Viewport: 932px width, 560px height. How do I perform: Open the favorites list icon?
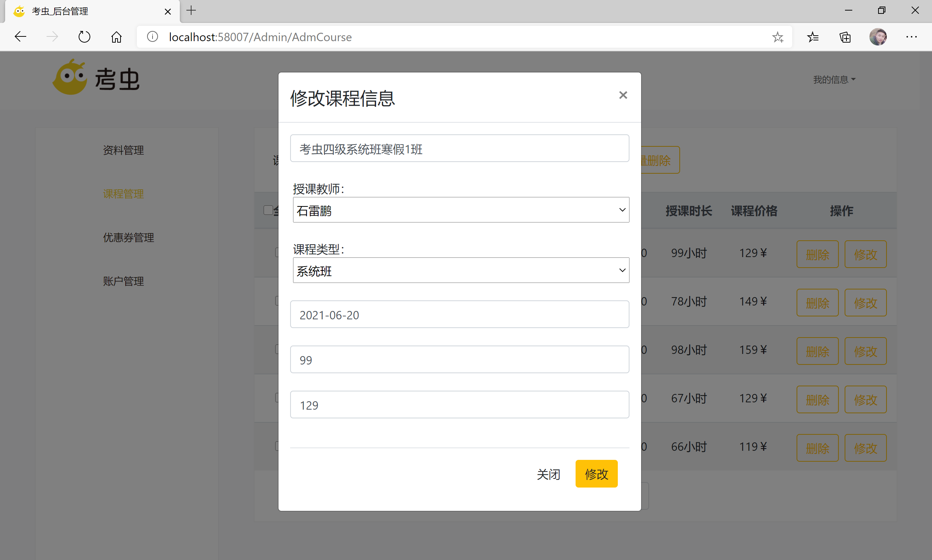tap(813, 37)
